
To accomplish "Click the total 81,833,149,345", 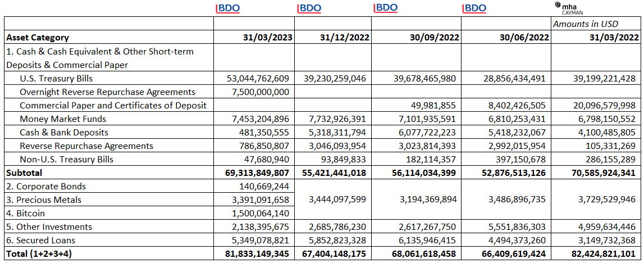I will coord(258,254).
